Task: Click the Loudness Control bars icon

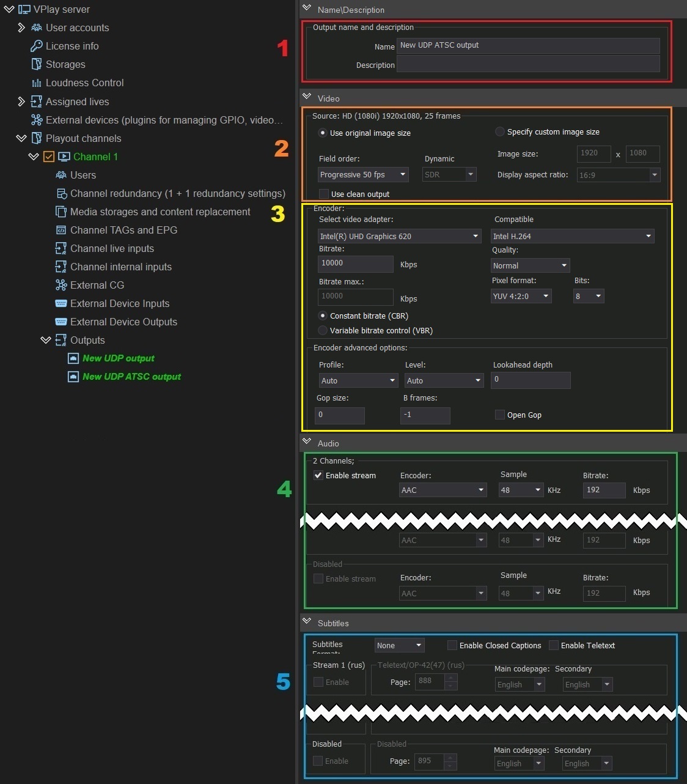Action: 37,83
